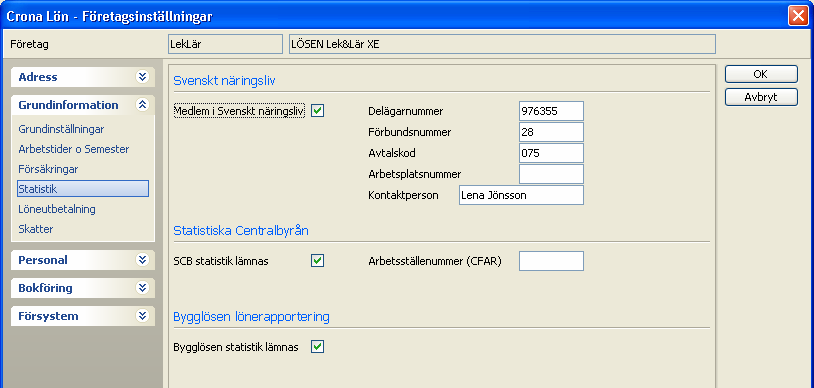The image size is (814, 388).
Task: Click the Adress section header label
Action: 38,77
